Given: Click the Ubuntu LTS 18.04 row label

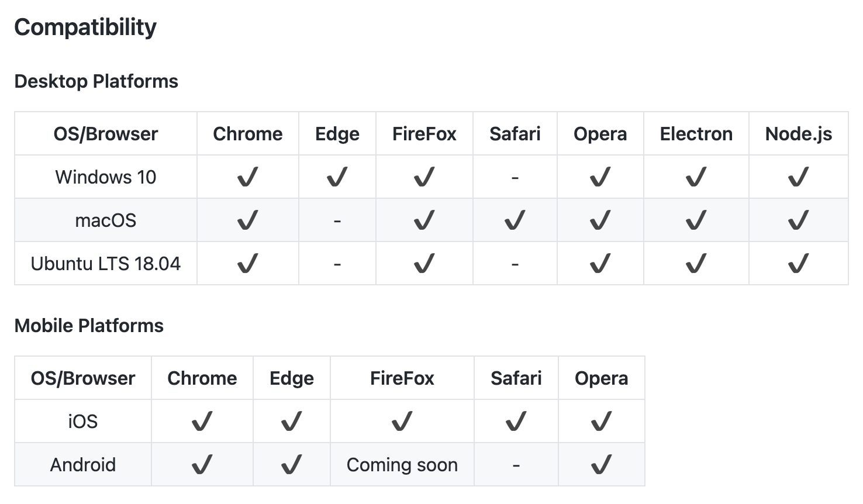Looking at the screenshot, I should (105, 264).
